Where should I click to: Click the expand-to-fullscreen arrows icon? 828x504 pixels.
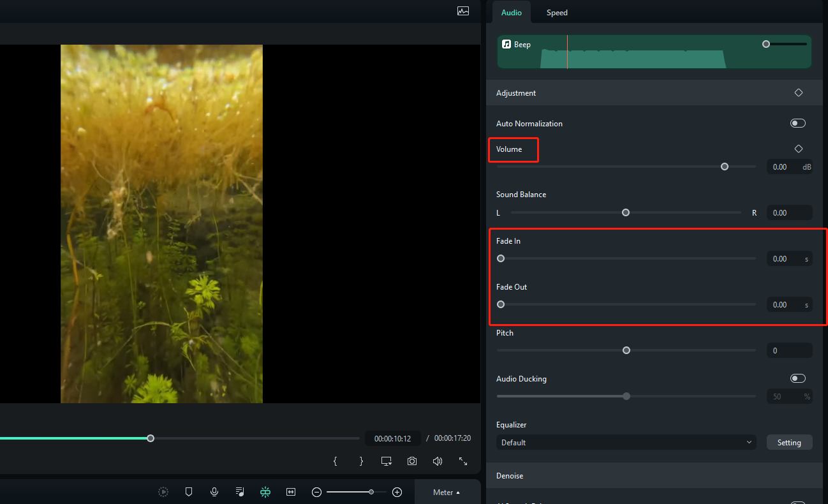(463, 461)
